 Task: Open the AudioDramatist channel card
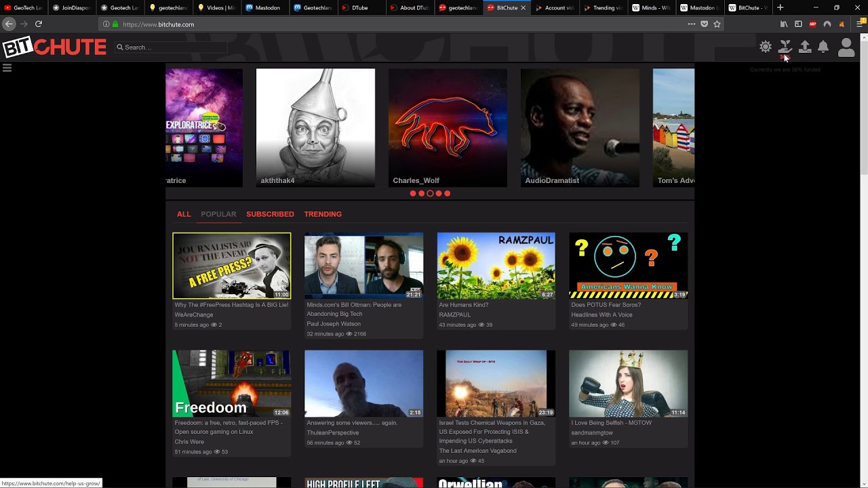[x=580, y=127]
